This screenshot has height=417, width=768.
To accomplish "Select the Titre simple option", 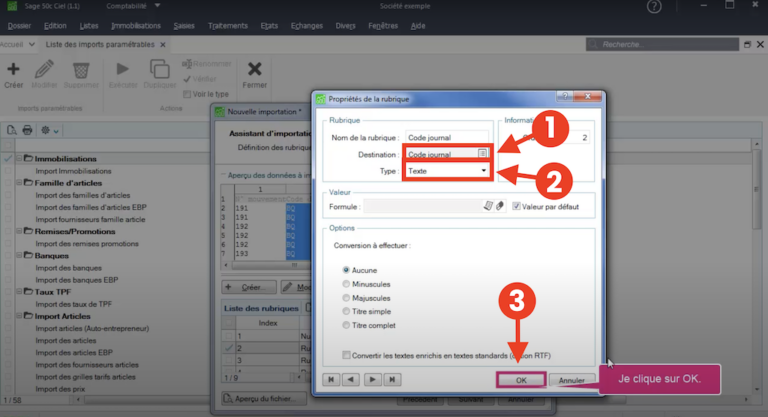I will (x=346, y=311).
